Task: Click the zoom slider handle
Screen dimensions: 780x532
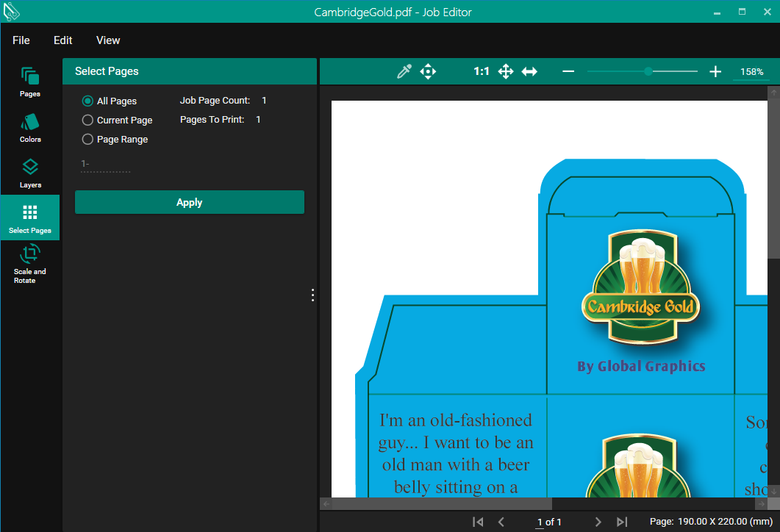Action: click(648, 71)
